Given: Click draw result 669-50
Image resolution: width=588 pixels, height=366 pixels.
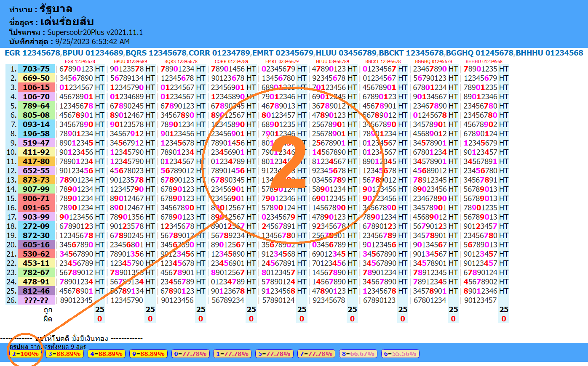Looking at the screenshot, I should (36, 78).
